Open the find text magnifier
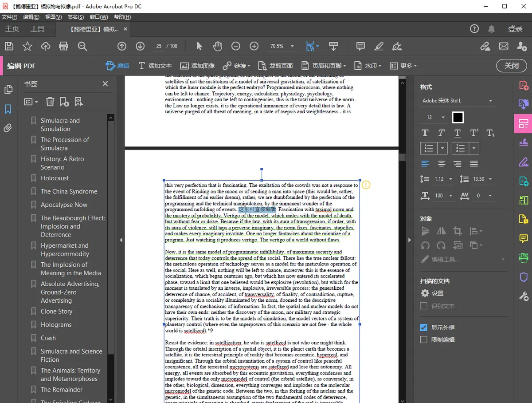Viewport: 532px width, 403px height. click(x=82, y=46)
